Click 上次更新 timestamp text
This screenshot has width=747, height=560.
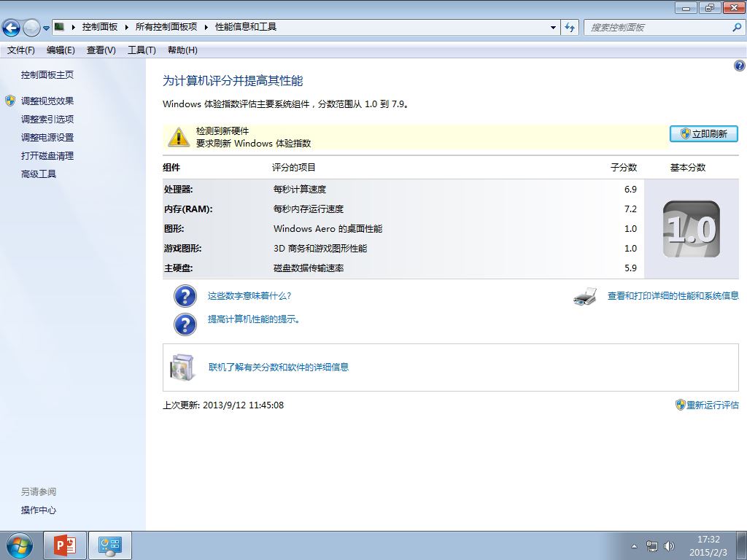[x=223, y=405]
